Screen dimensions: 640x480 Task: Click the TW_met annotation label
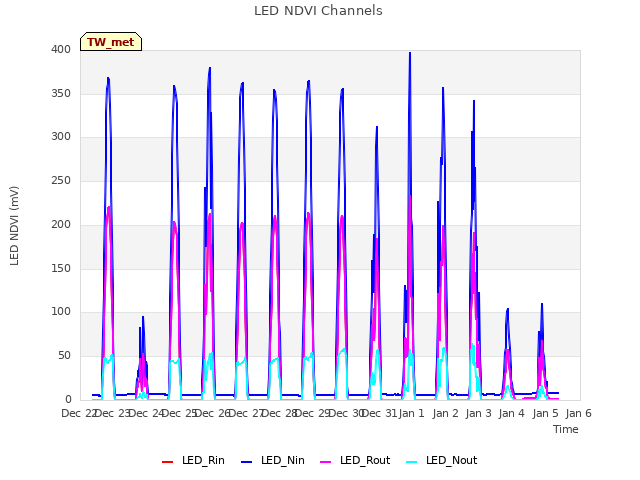coord(111,42)
